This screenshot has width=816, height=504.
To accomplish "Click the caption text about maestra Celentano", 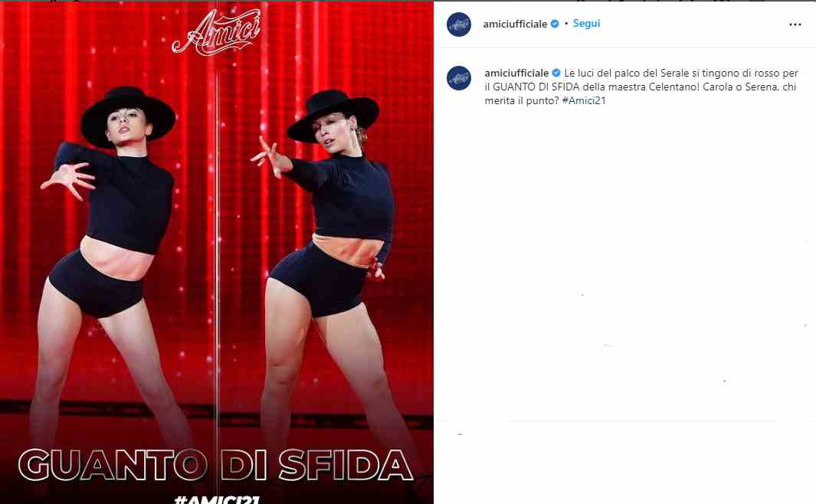I will tap(641, 87).
